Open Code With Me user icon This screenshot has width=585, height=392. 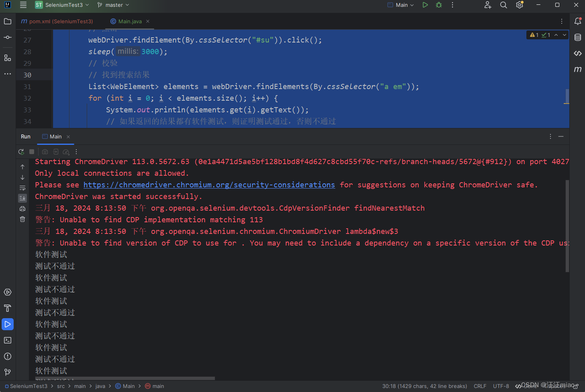[488, 5]
